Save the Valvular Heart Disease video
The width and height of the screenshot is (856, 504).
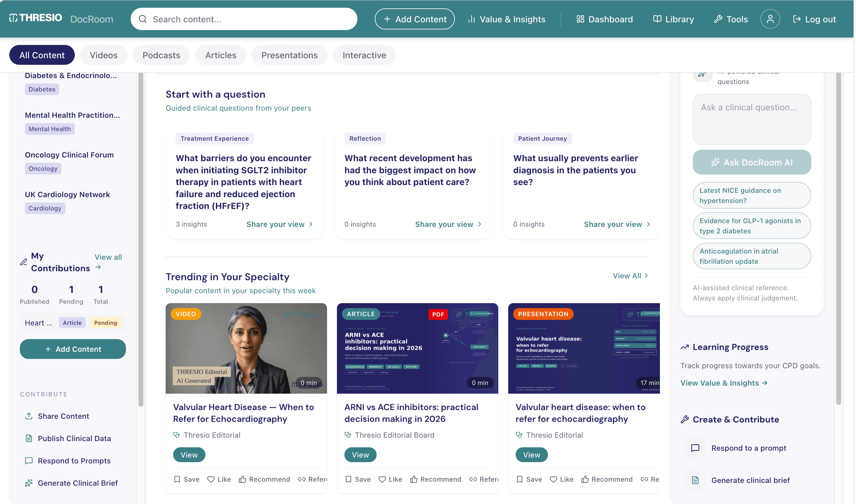point(187,479)
